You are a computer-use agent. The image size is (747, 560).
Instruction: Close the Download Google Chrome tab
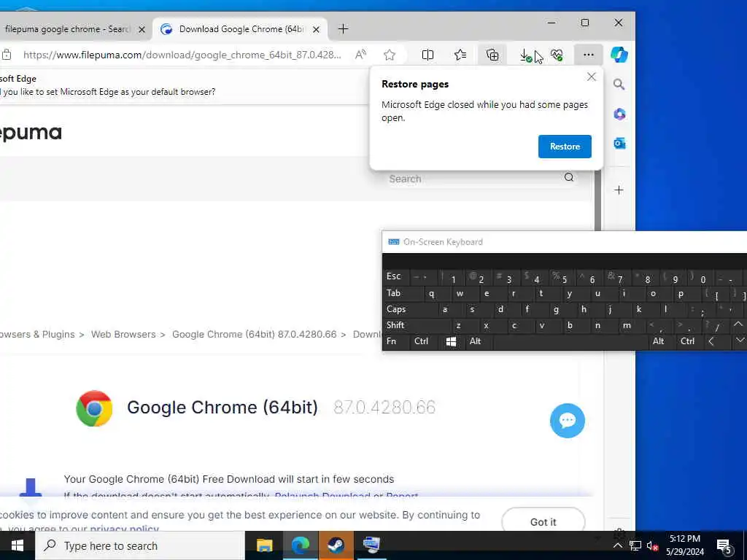(316, 29)
